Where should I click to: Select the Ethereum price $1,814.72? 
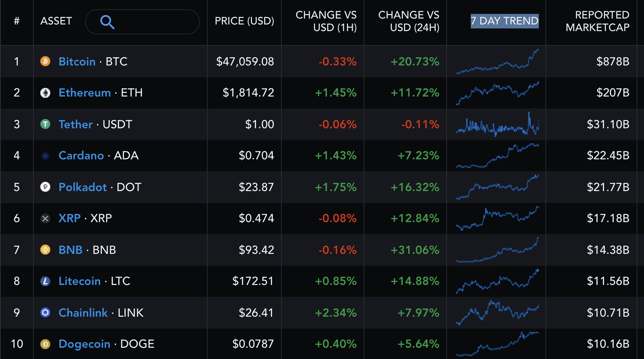coord(248,93)
